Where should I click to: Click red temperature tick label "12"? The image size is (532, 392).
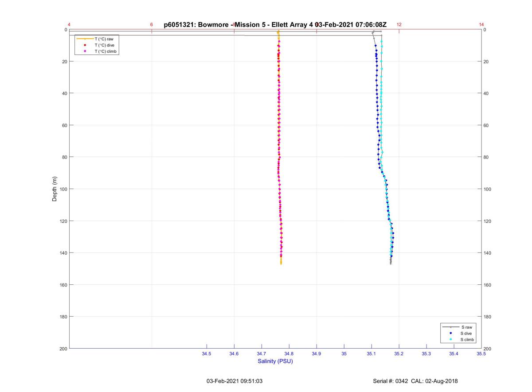coord(399,25)
